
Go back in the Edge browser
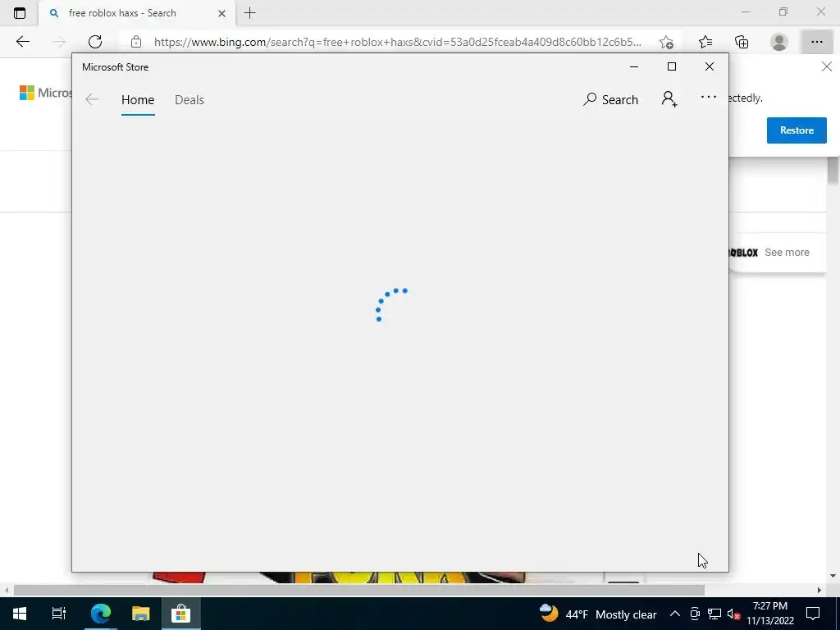tap(22, 42)
